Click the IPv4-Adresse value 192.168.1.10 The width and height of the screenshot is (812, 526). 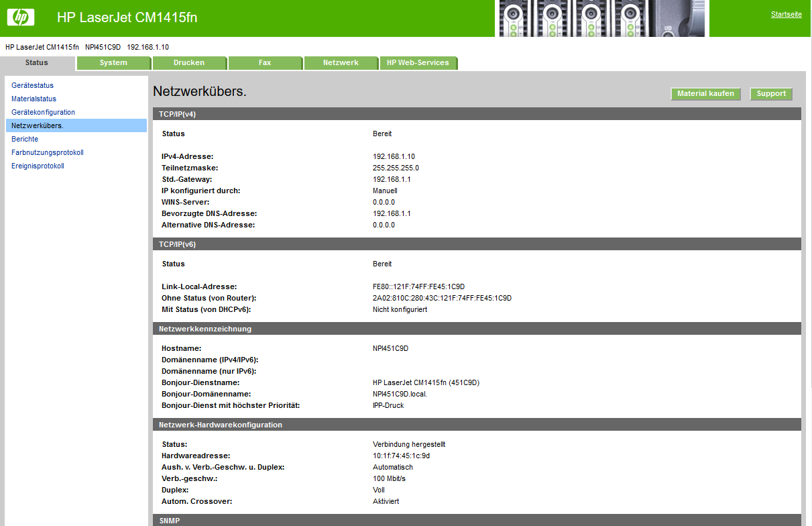pos(394,156)
